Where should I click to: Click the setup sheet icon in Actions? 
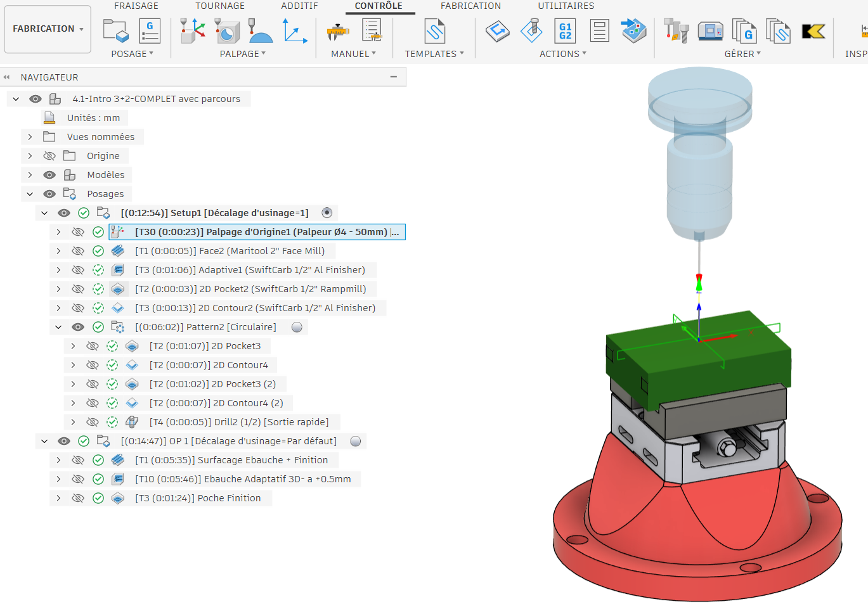tap(599, 30)
